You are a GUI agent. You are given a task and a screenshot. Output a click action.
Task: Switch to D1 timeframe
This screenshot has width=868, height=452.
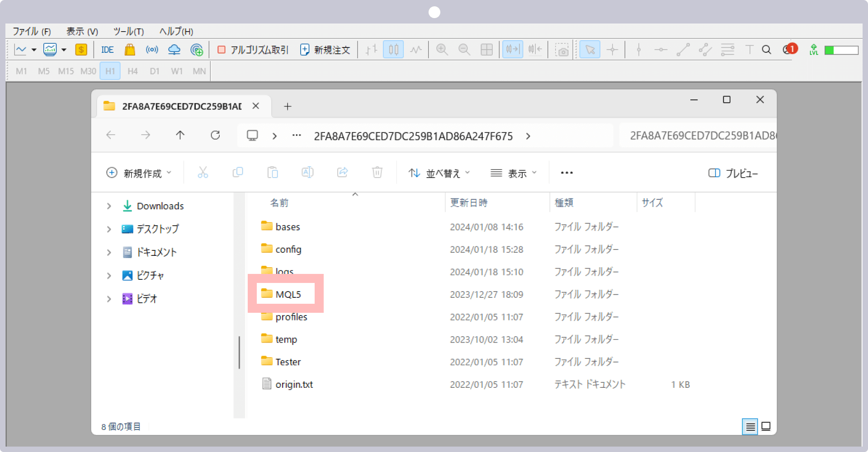[155, 71]
